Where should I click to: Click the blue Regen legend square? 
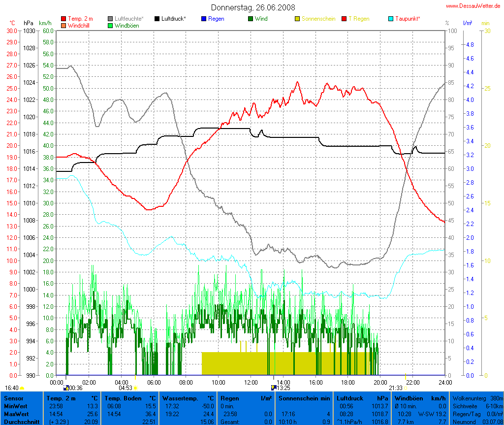click(x=204, y=19)
